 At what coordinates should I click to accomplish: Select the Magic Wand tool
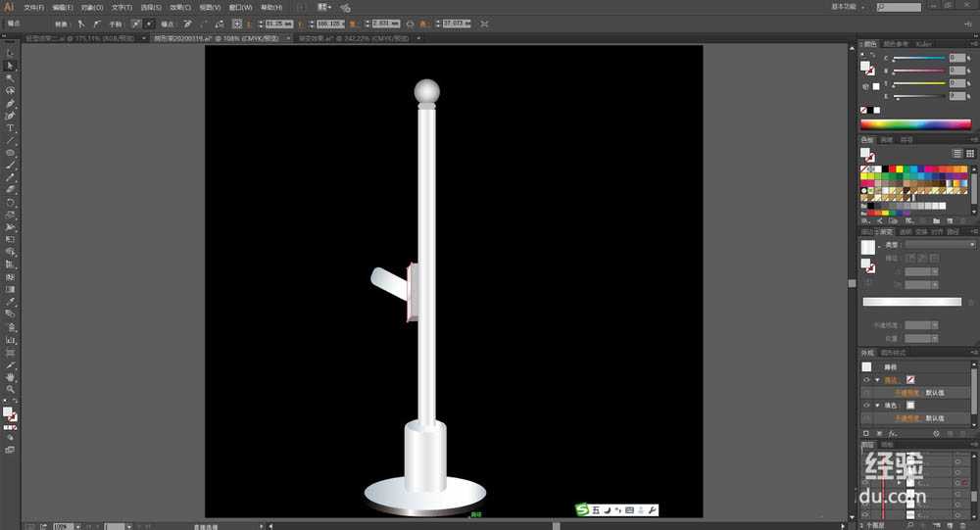tap(11, 78)
